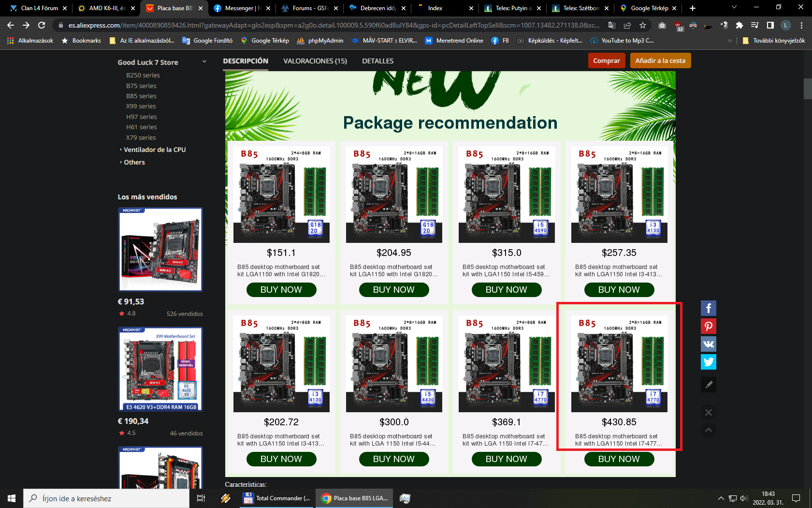Screen dimensions: 812x508
Task: Expand the Good Luck 7 Store dropdown
Action: 204,61
